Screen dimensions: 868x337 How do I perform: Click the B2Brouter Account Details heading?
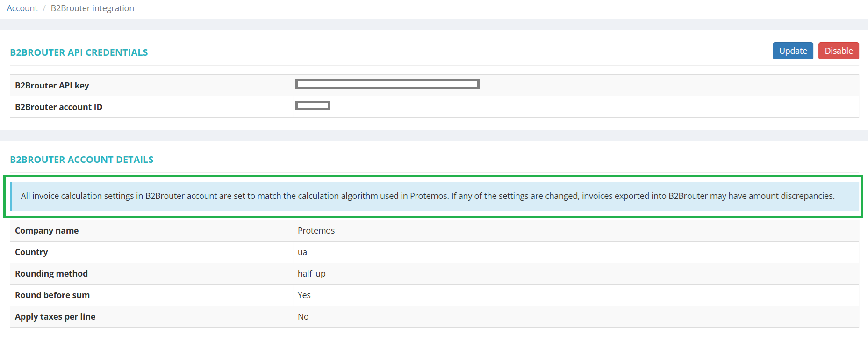82,160
